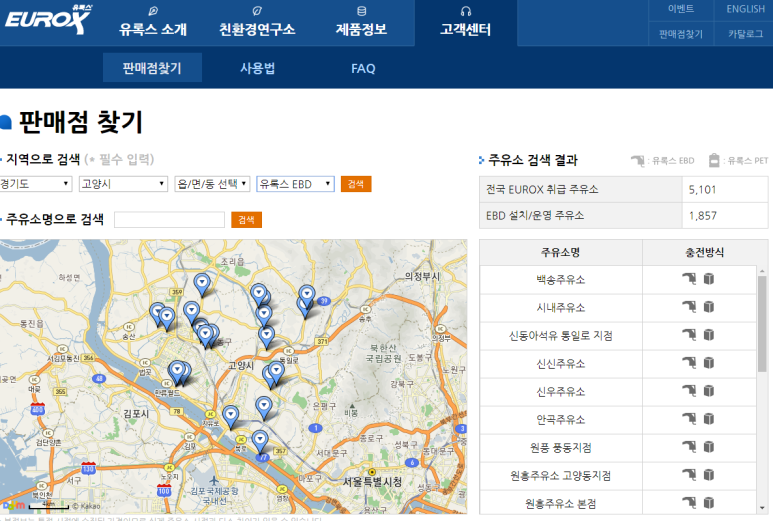The height and width of the screenshot is (521, 773).
Task: Click the EBD nozzle icon for 시내주유소
Action: click(x=689, y=307)
